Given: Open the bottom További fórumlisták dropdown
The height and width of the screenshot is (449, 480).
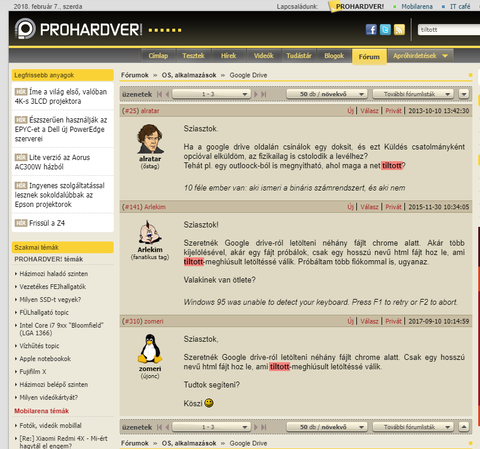Looking at the screenshot, I should pyautogui.click(x=413, y=427).
